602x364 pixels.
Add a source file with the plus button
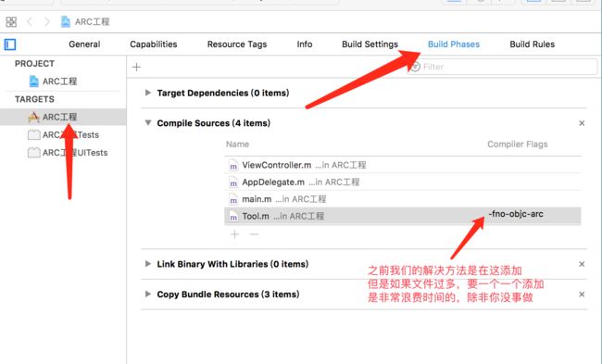pyautogui.click(x=234, y=234)
